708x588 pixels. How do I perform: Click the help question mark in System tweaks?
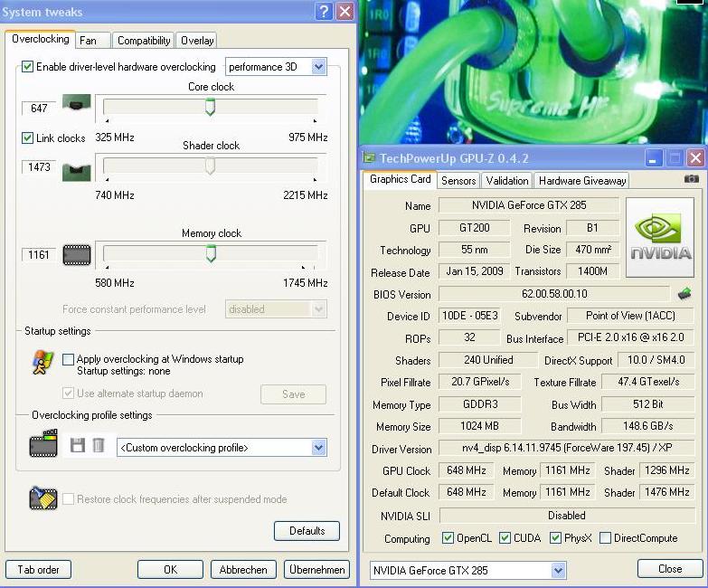(x=325, y=11)
